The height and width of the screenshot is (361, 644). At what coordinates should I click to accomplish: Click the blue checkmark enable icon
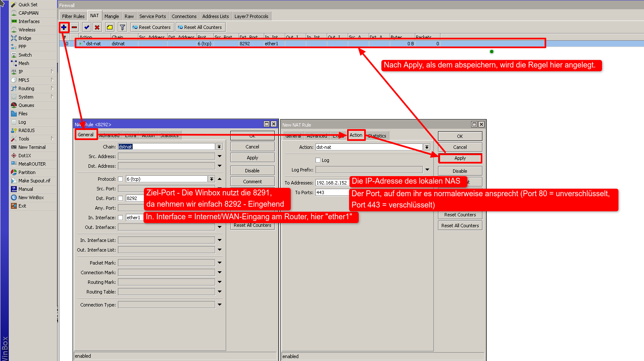click(x=86, y=27)
